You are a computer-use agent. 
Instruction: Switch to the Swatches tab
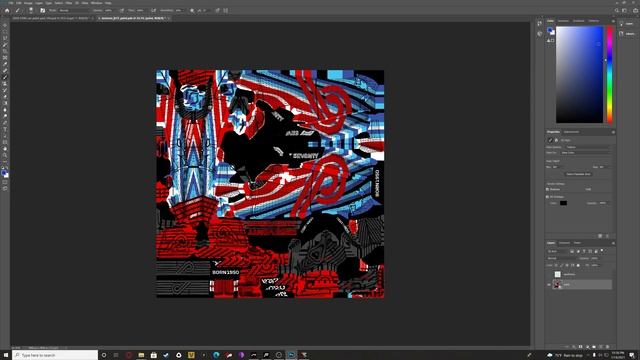pos(563,20)
